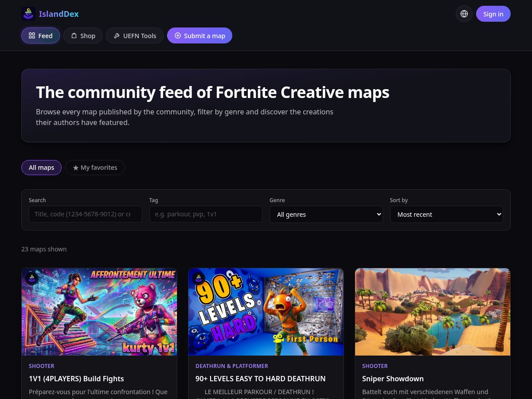Click the plus icon in Submit a map
532x399 pixels.
178,35
